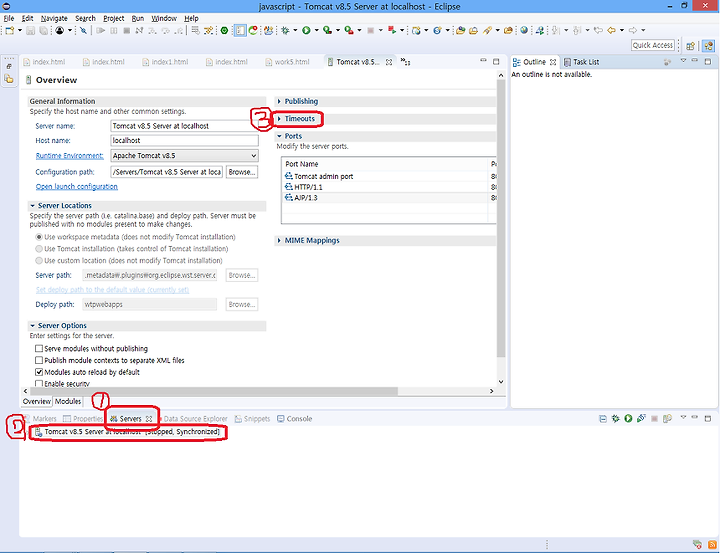Expand the Publishing section

coord(279,102)
